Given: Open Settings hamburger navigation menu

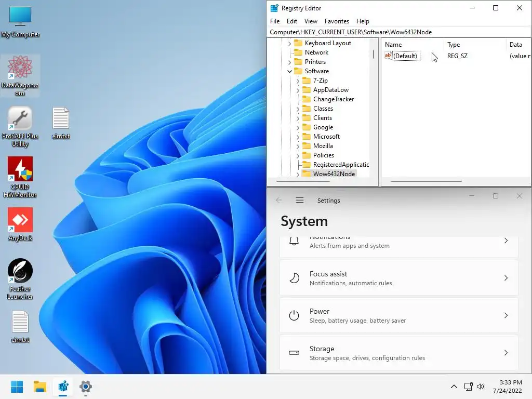Looking at the screenshot, I should tap(300, 200).
